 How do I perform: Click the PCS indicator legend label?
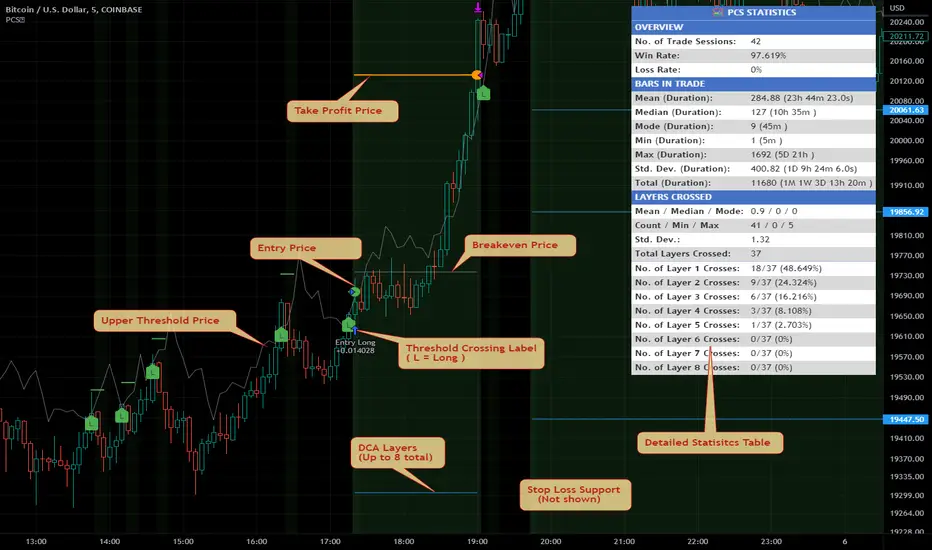click(15, 20)
